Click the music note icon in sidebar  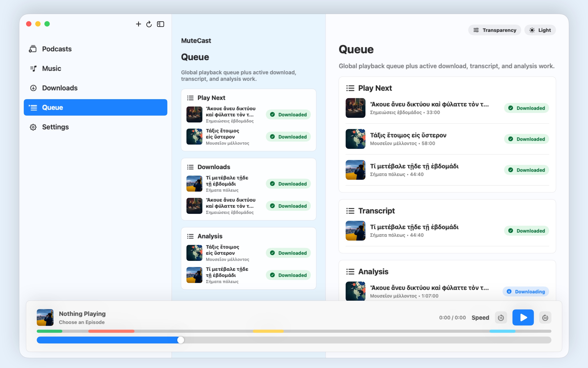click(x=33, y=68)
